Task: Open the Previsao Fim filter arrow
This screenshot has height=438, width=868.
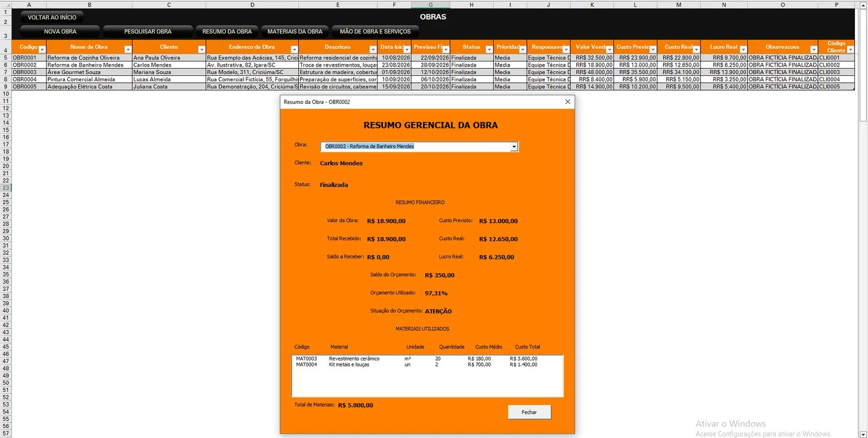Action: 446,50
